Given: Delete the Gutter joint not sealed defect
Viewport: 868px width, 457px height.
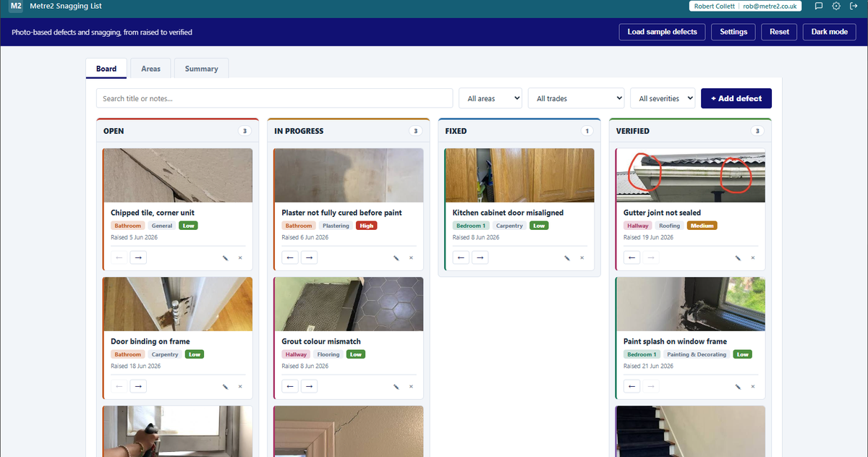Looking at the screenshot, I should [752, 257].
